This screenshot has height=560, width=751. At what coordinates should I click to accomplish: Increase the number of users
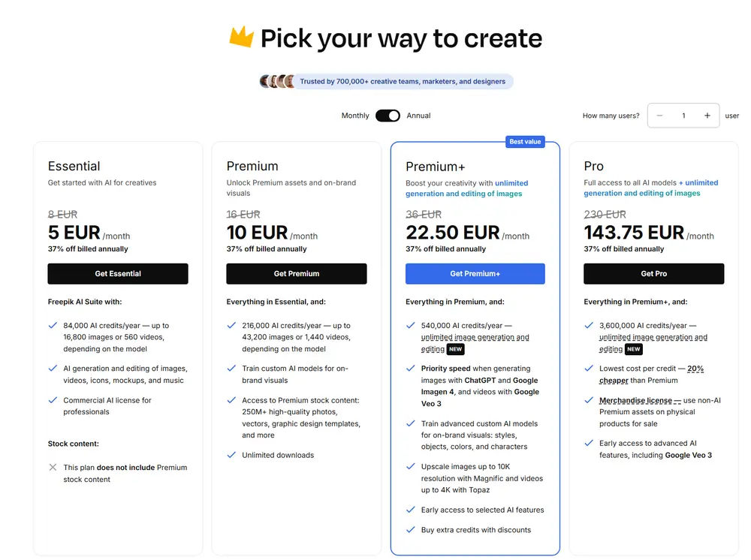click(707, 116)
